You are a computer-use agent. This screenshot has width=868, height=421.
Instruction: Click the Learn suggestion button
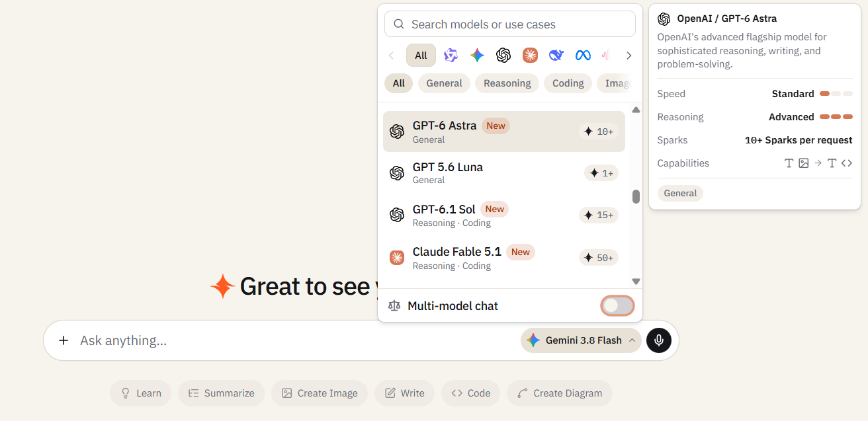tap(140, 393)
